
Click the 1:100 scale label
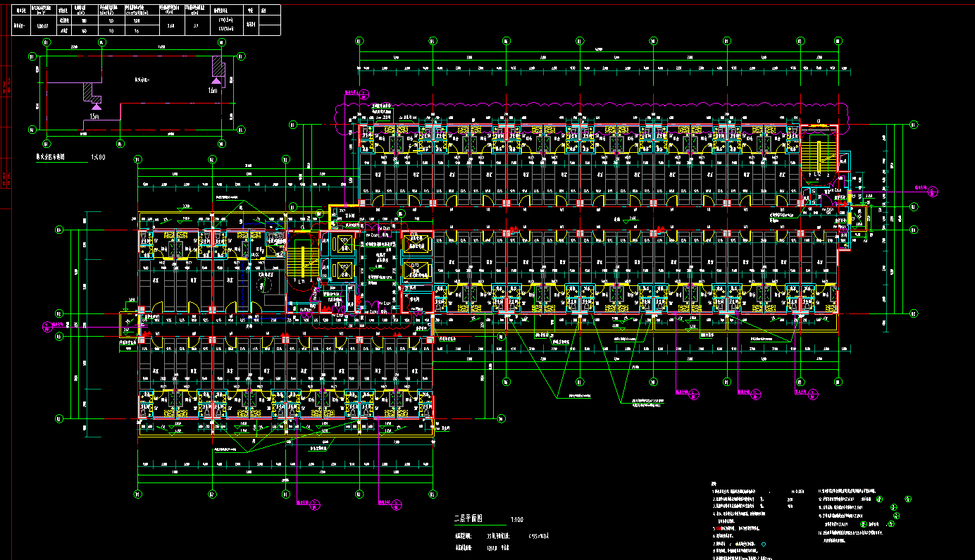point(516,520)
